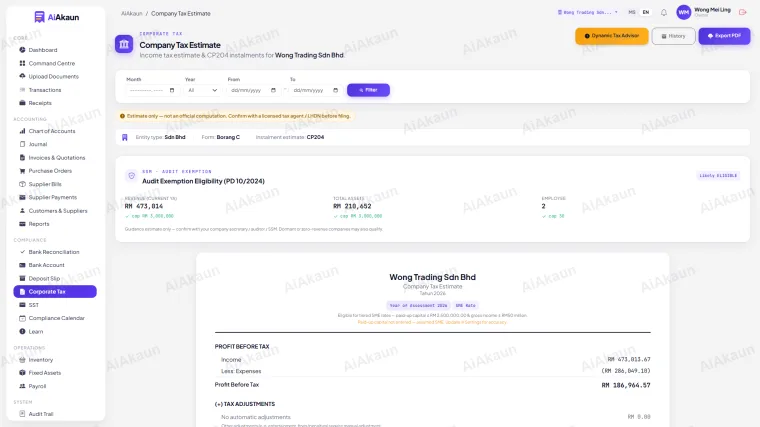Open the Dynamic Tax Advisor
This screenshot has height=427, width=760.
pos(612,36)
